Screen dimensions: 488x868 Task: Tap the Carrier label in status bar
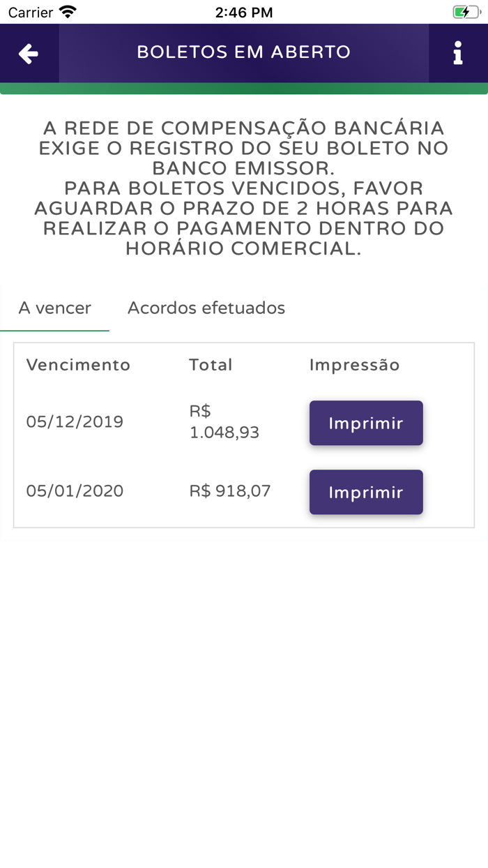point(31,12)
